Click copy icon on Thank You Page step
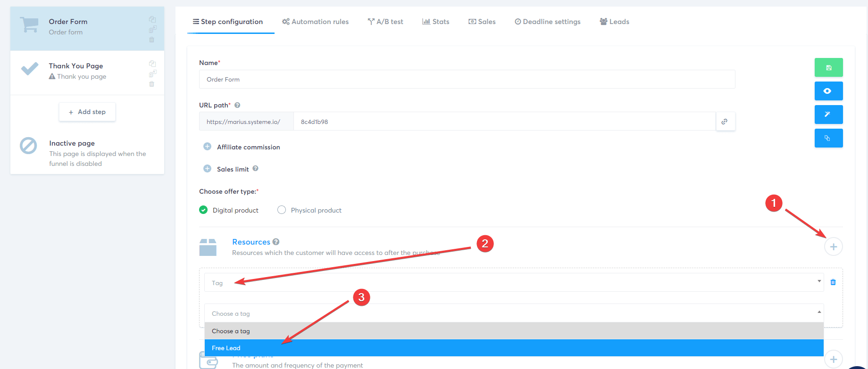The image size is (868, 369). (152, 64)
